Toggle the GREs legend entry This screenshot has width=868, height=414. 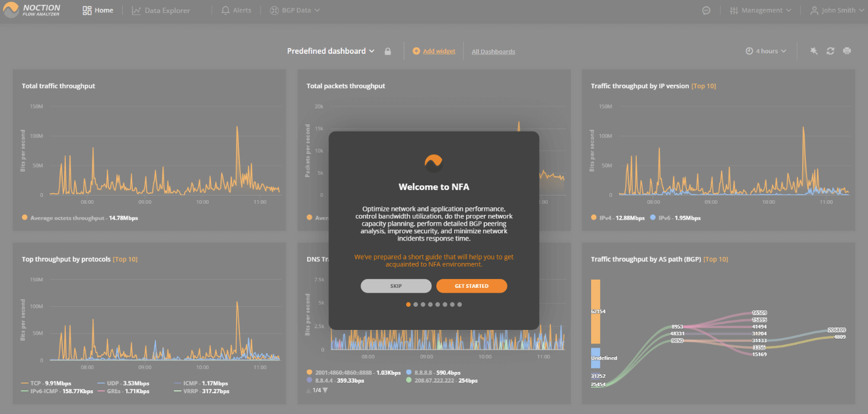point(124,391)
